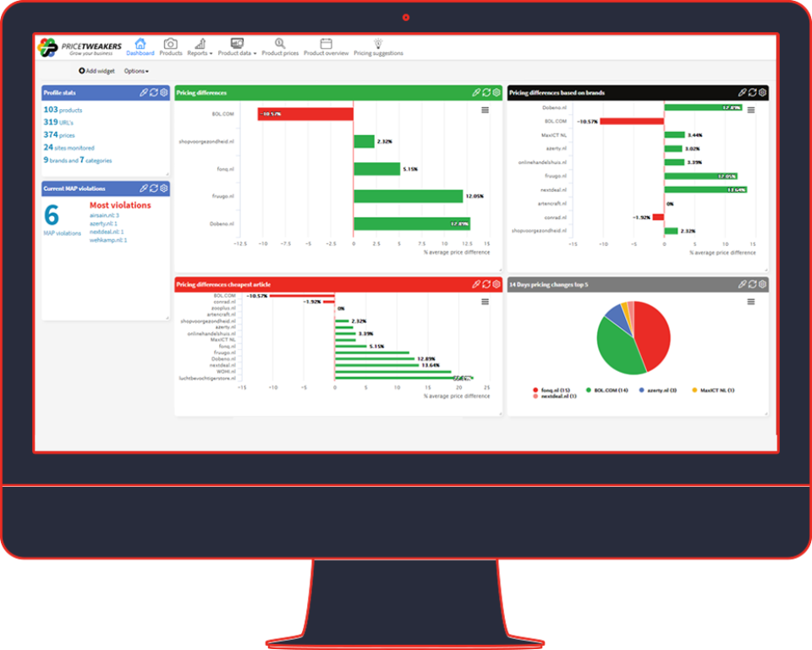This screenshot has width=812, height=650.
Task: Open the airsain.nl violations link
Action: pos(104,216)
